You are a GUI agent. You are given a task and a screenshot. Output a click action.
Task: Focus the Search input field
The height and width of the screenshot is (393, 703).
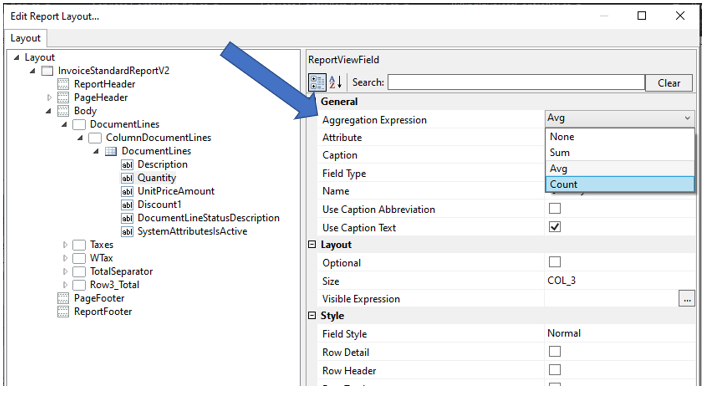pos(516,82)
